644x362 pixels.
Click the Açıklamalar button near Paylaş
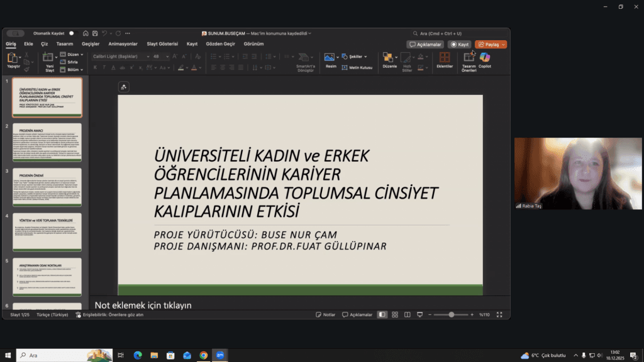[x=425, y=45]
